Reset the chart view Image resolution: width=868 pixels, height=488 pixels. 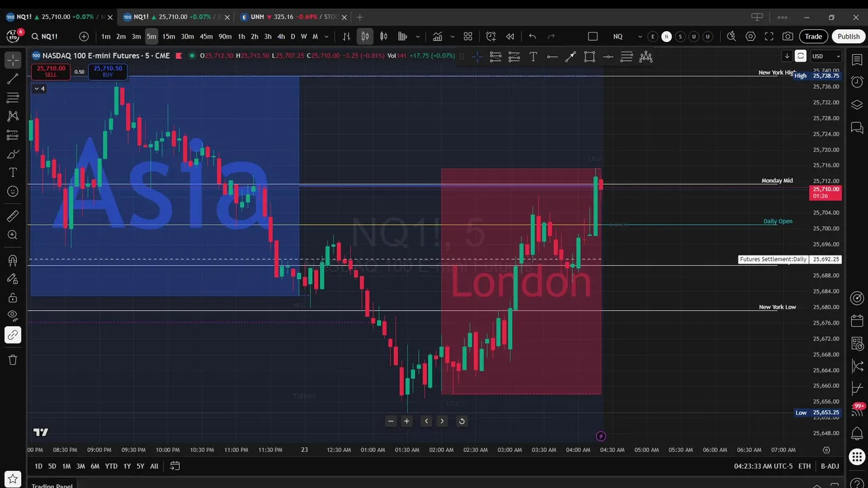(x=462, y=421)
